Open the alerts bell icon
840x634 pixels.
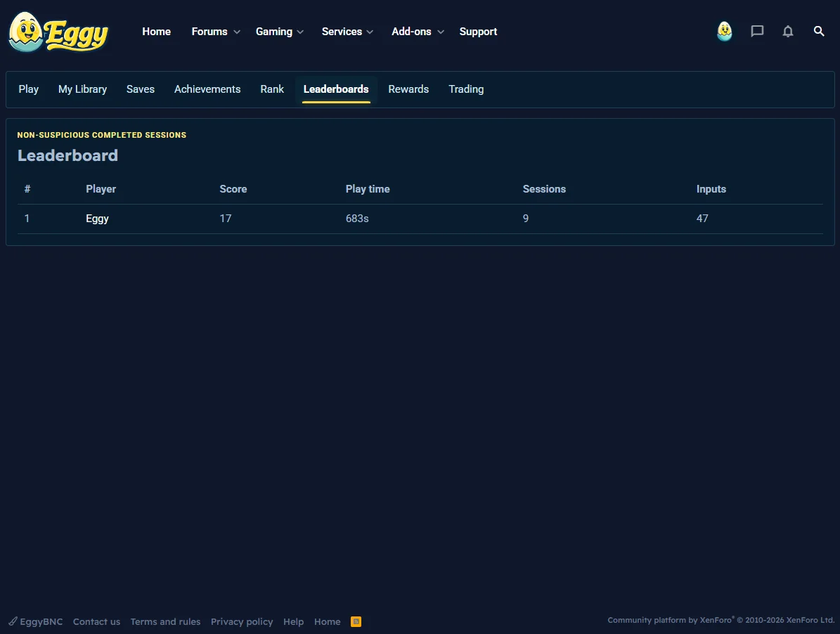pyautogui.click(x=787, y=32)
